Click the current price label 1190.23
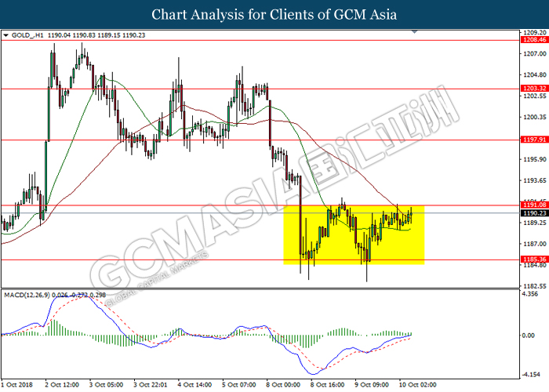The width and height of the screenshot is (549, 392). 535,213
